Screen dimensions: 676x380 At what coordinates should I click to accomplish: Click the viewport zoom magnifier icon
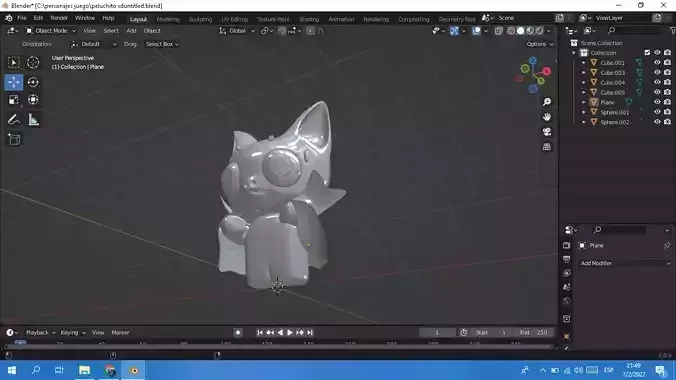pyautogui.click(x=547, y=102)
